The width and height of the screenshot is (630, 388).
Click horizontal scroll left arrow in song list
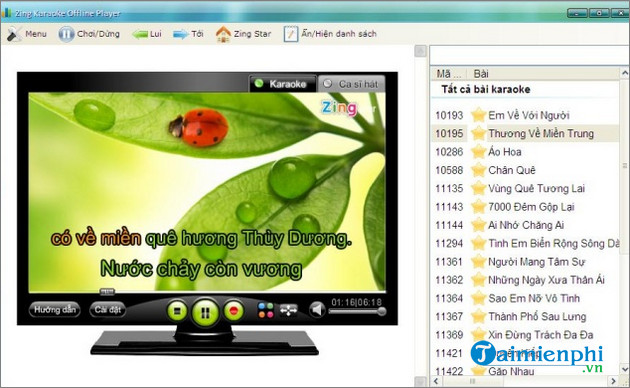click(436, 381)
